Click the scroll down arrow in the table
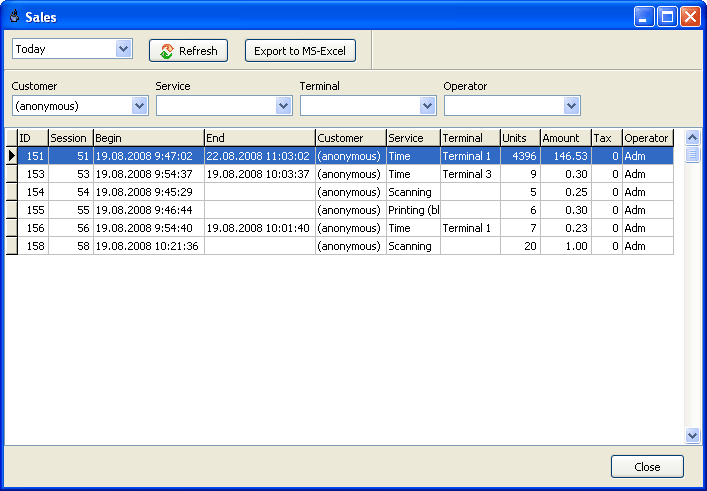This screenshot has width=707, height=491. tap(692, 435)
